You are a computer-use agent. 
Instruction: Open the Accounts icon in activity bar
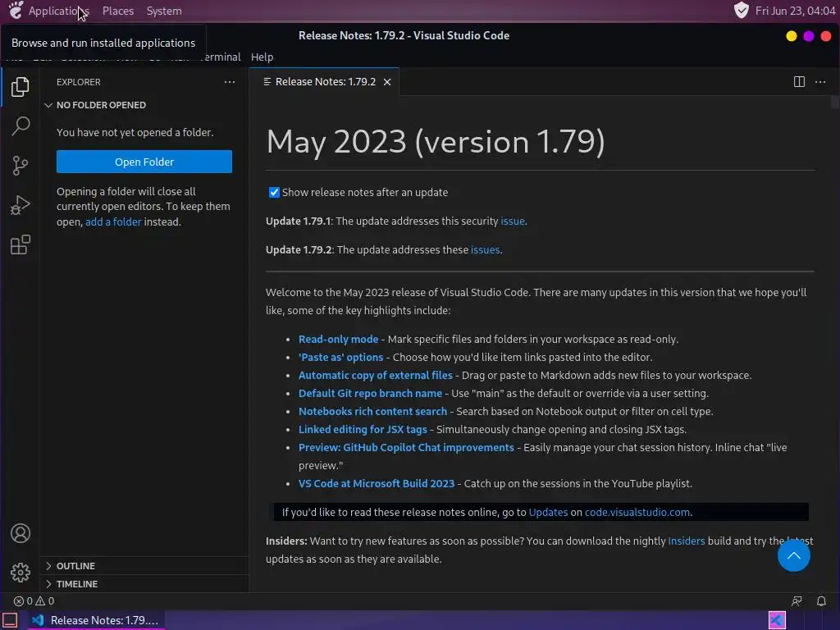click(20, 533)
